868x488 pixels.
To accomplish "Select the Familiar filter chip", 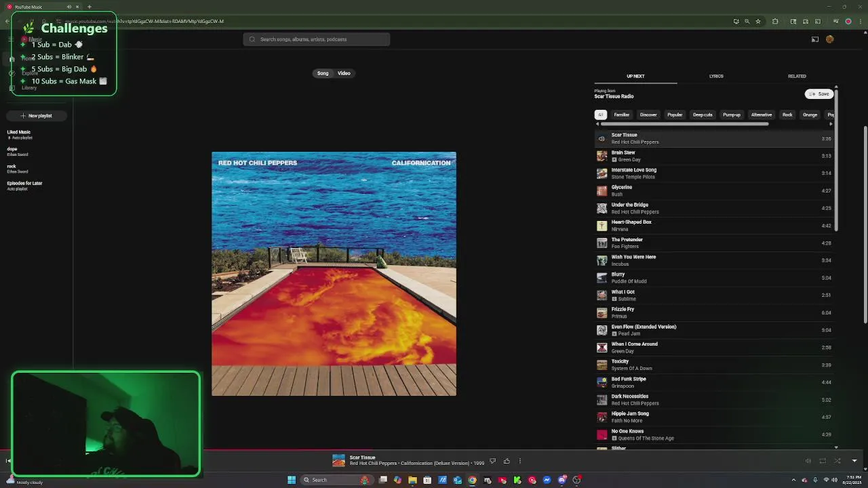I will (x=622, y=115).
